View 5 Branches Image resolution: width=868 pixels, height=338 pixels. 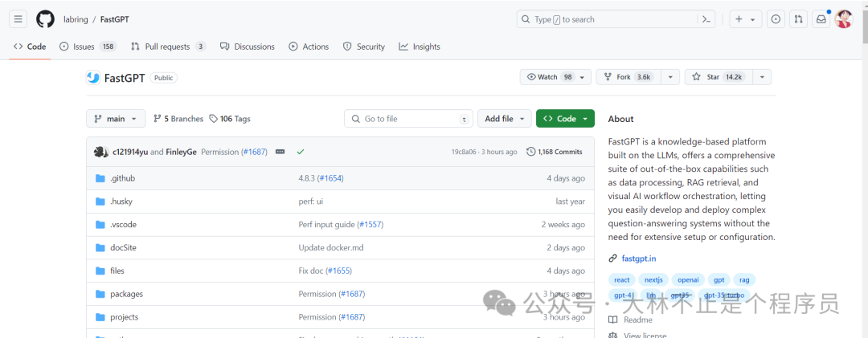click(x=178, y=118)
